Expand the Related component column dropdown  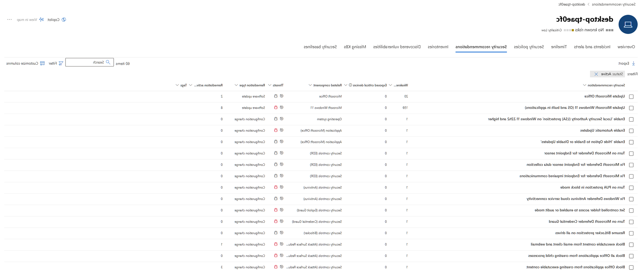pos(310,85)
